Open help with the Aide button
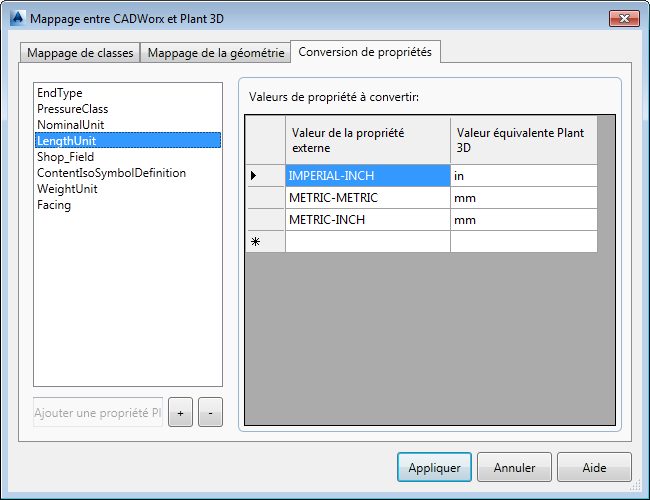 point(594,467)
